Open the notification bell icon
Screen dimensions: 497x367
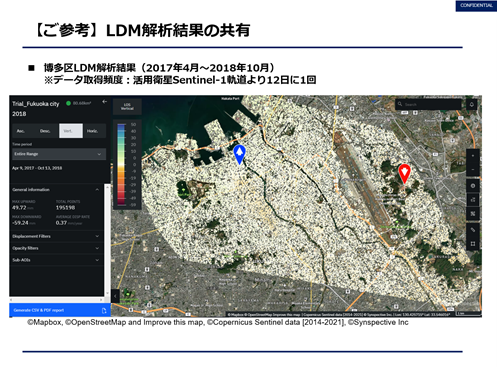click(471, 104)
